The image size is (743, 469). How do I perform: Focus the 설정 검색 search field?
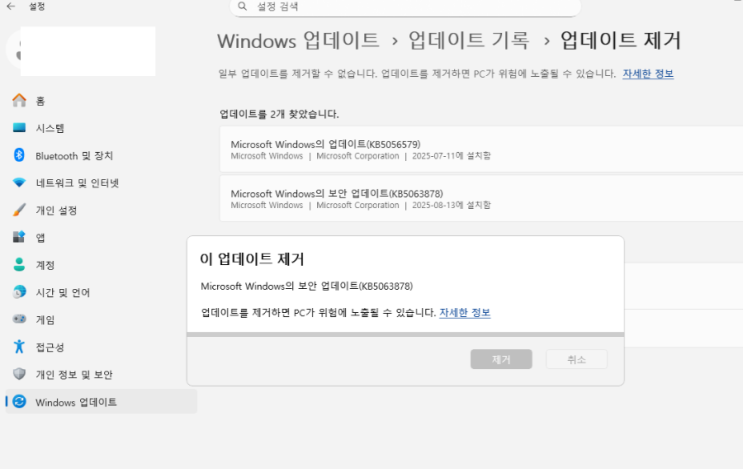405,7
